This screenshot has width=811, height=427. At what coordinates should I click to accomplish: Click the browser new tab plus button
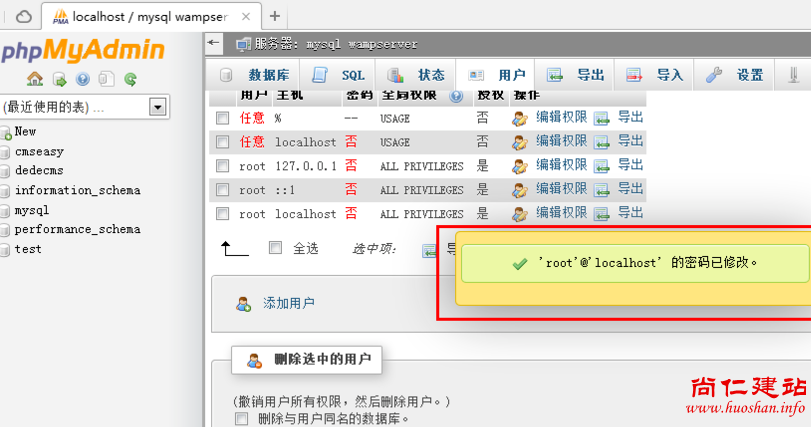point(274,15)
